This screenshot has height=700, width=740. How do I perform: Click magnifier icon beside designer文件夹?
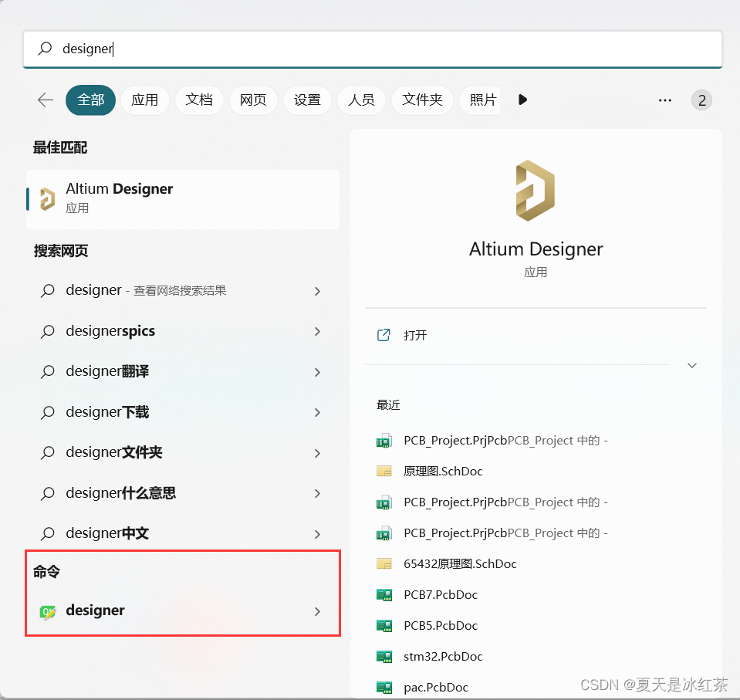pyautogui.click(x=47, y=453)
